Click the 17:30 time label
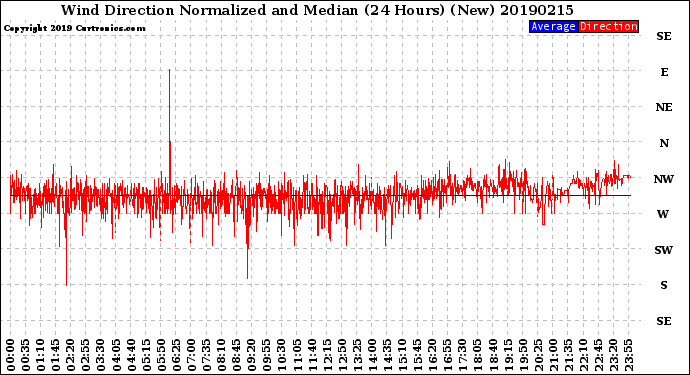Viewport: 690px width, 375px height. (462, 355)
